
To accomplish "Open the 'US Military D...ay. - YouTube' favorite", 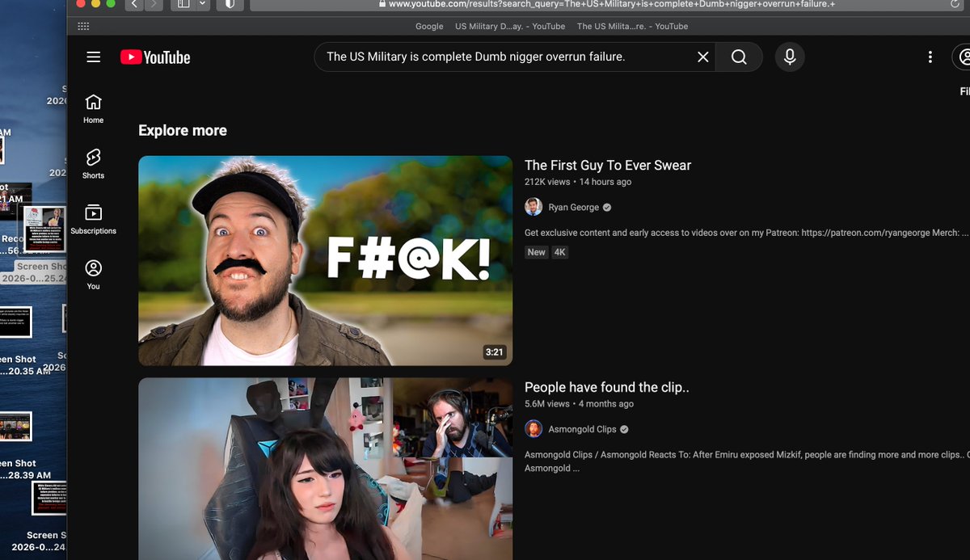I will (x=510, y=26).
